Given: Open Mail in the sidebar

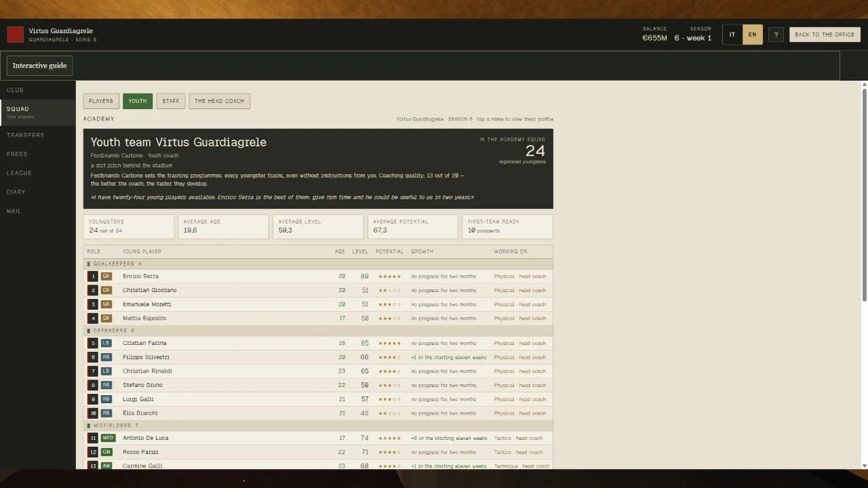Looking at the screenshot, I should coord(38,211).
